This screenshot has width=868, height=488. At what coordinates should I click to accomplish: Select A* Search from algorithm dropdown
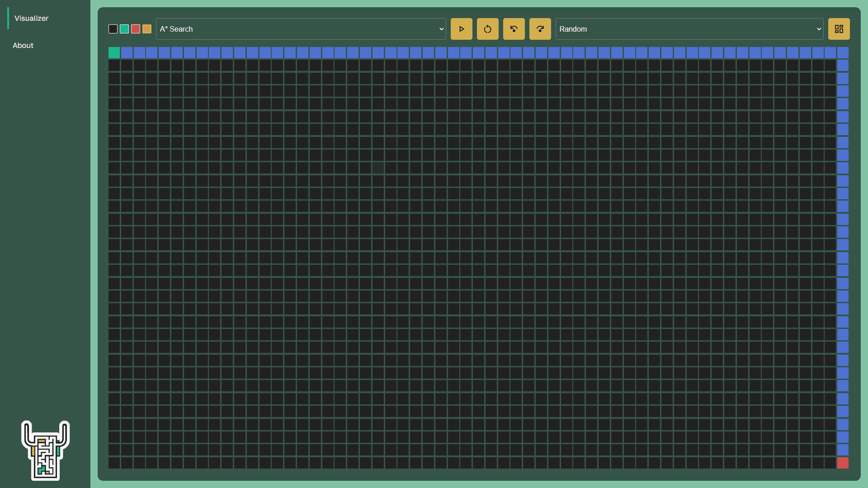point(301,28)
